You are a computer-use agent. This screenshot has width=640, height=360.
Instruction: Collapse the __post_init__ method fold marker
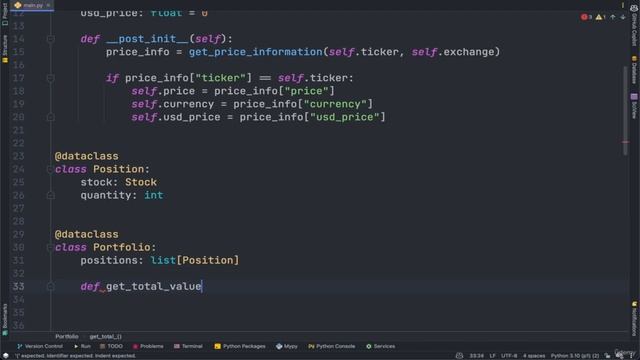click(x=51, y=39)
